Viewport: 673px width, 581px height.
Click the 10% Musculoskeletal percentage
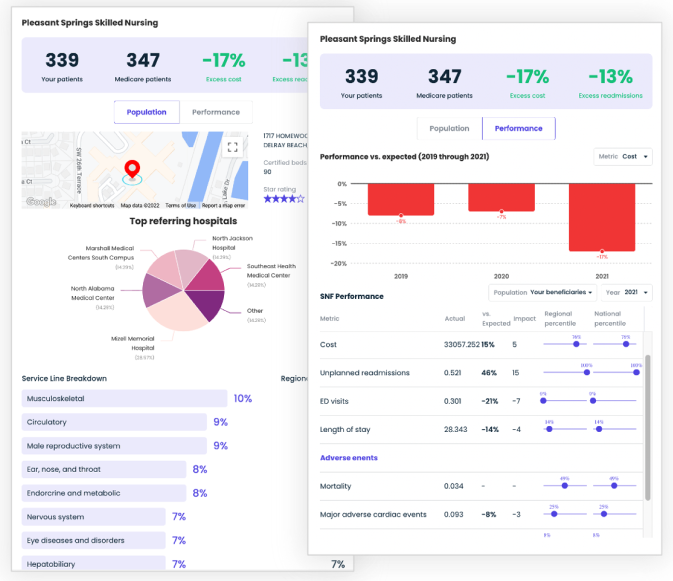coord(243,398)
